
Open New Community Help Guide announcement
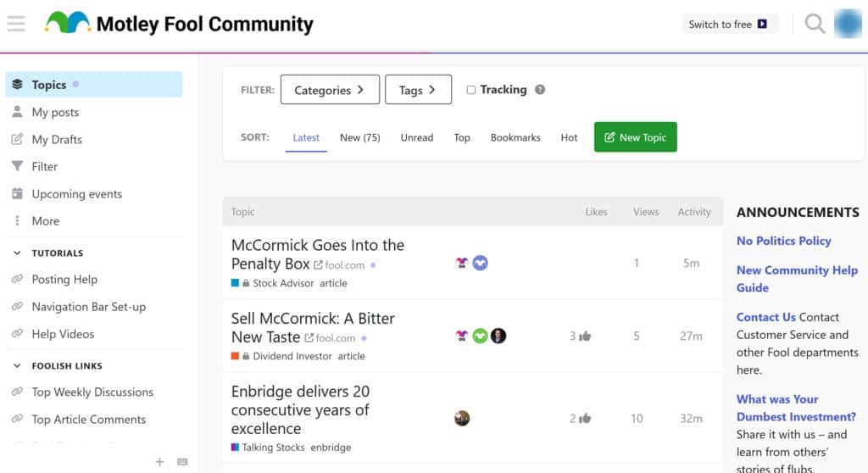tap(797, 279)
